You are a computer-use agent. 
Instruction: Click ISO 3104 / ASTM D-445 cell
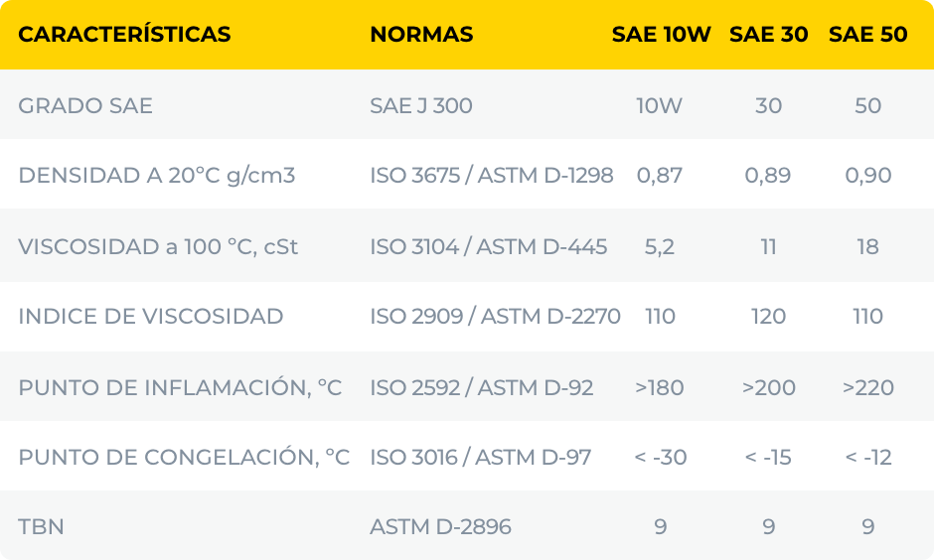[488, 246]
